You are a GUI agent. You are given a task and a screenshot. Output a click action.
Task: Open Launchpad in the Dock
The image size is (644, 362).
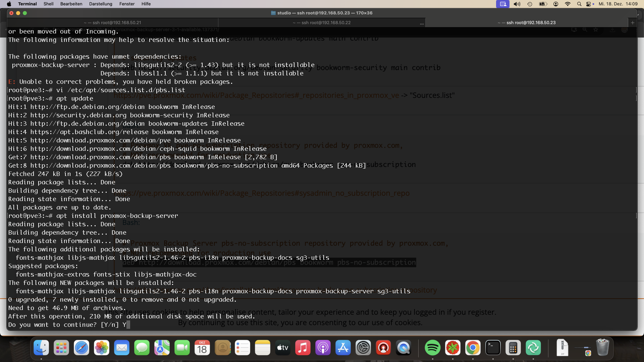(61, 348)
